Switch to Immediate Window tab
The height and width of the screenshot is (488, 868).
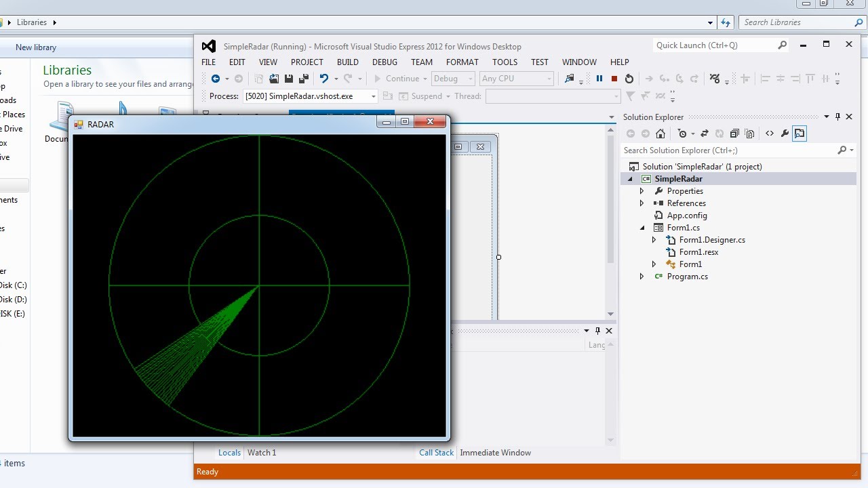(x=496, y=453)
